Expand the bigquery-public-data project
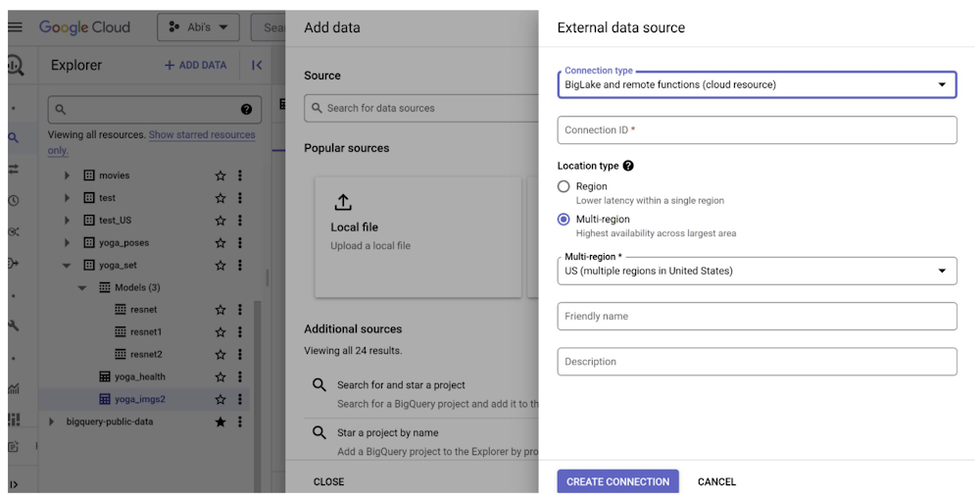 tap(52, 422)
